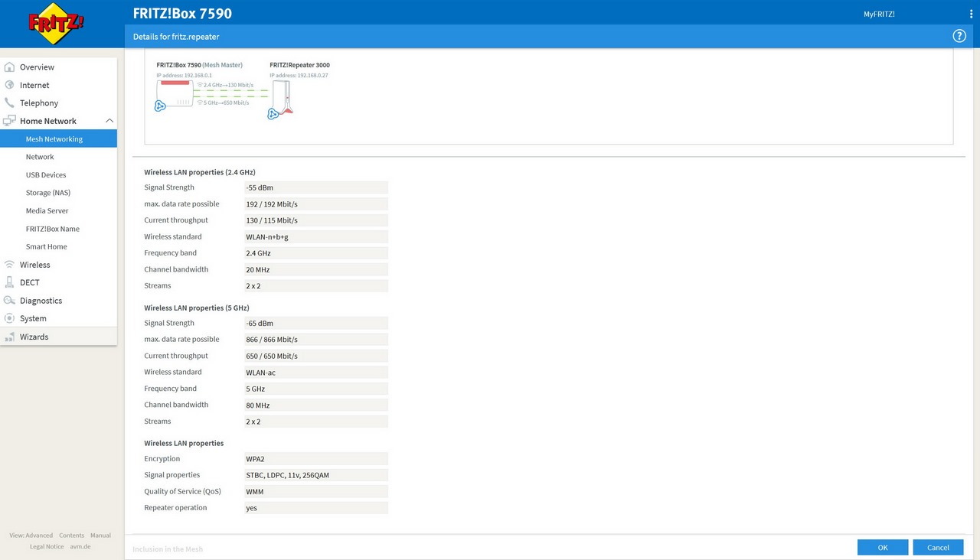The height and width of the screenshot is (560, 980).
Task: Click the System gear icon
Action: [9, 318]
